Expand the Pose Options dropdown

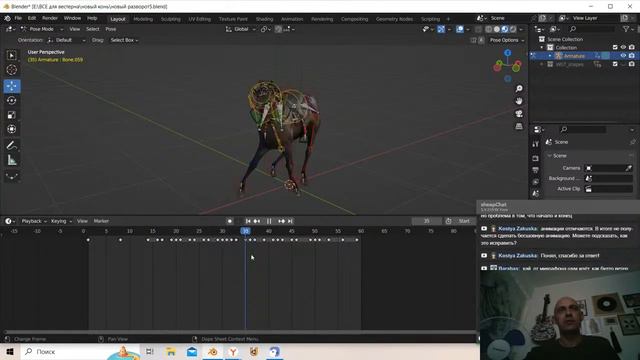coord(507,40)
